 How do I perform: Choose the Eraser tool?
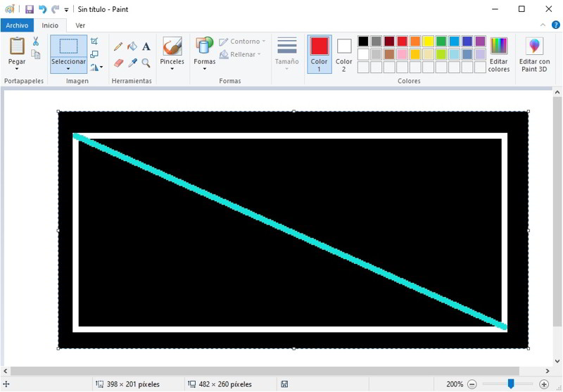(118, 63)
